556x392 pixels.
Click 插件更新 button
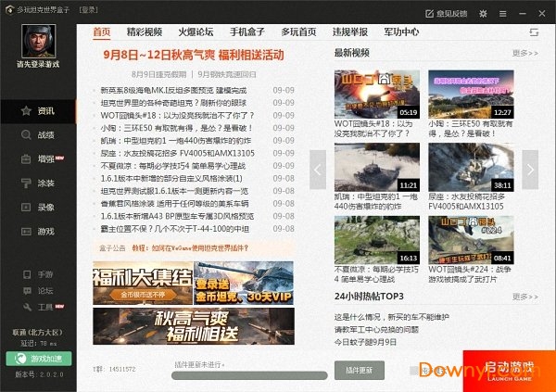point(360,371)
